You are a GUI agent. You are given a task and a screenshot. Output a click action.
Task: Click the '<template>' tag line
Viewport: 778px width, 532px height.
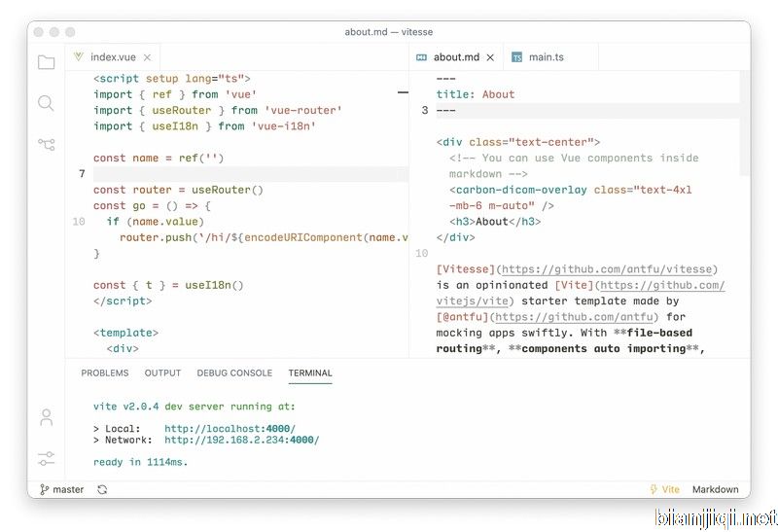(125, 333)
